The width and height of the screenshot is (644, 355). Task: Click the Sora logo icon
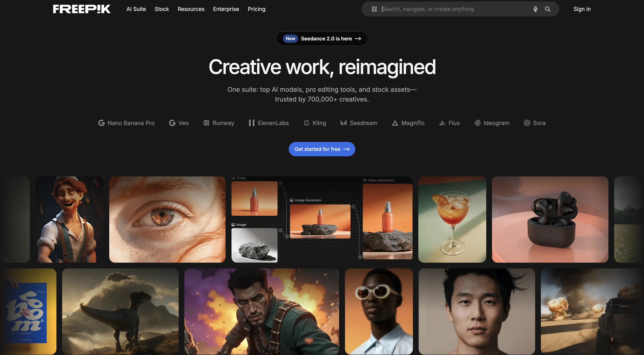pos(527,123)
